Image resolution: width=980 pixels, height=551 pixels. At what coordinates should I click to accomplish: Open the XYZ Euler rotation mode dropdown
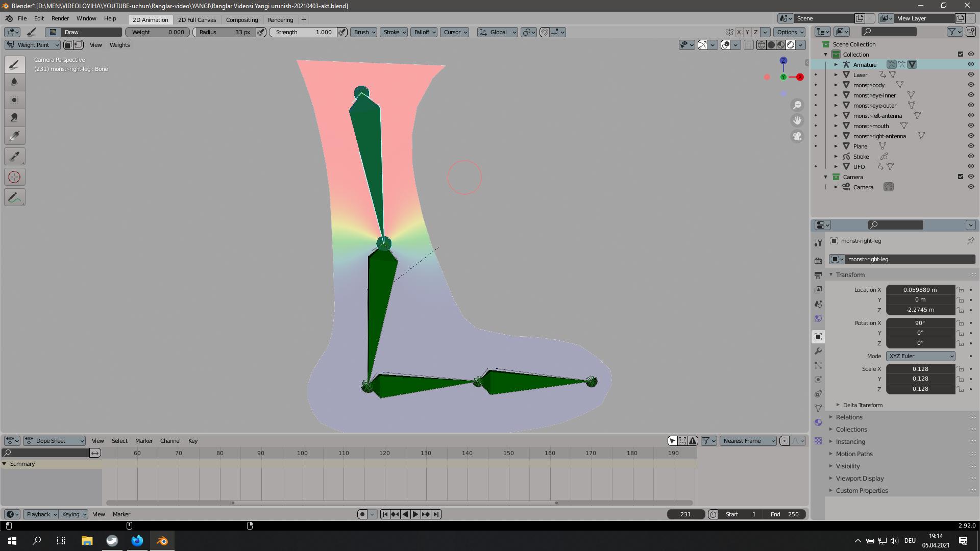pos(921,356)
